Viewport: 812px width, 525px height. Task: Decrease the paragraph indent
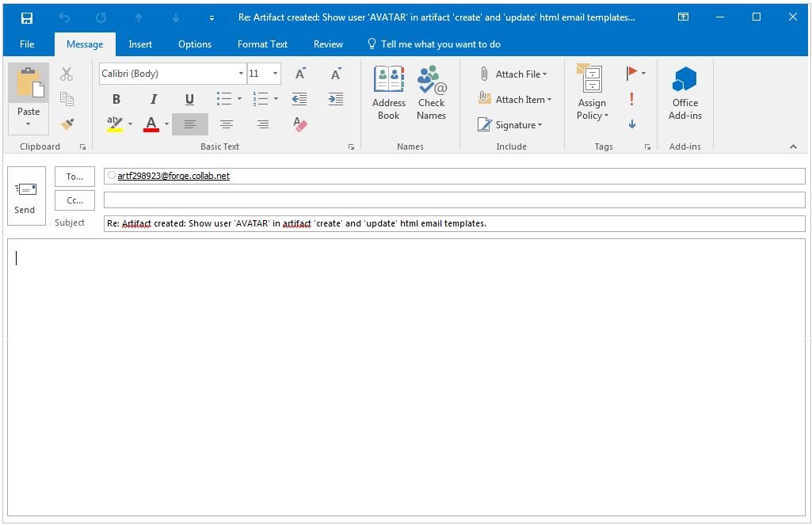click(299, 98)
